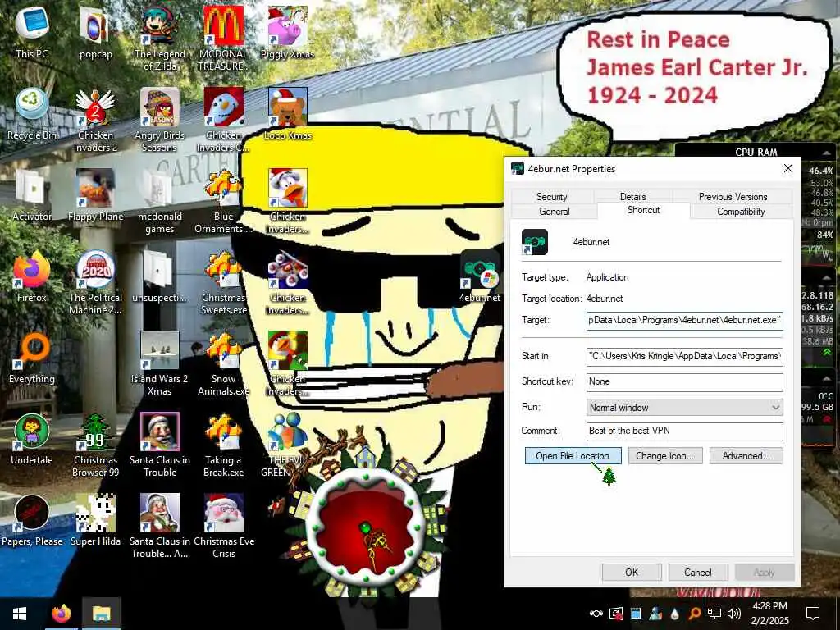Viewport: 840px width, 630px height.
Task: Select Chicken Invaders 2 shortcut
Action: pyautogui.click(x=95, y=120)
